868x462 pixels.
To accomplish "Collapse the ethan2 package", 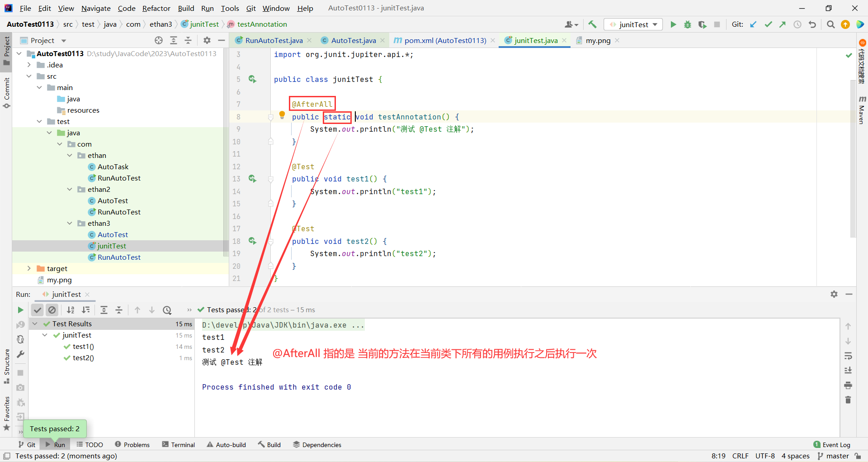I will (70, 189).
